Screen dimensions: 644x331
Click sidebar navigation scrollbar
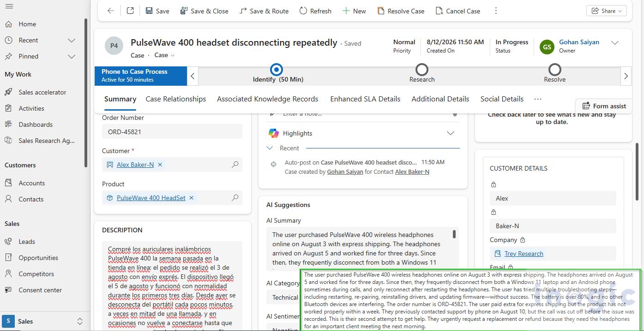coord(86,92)
